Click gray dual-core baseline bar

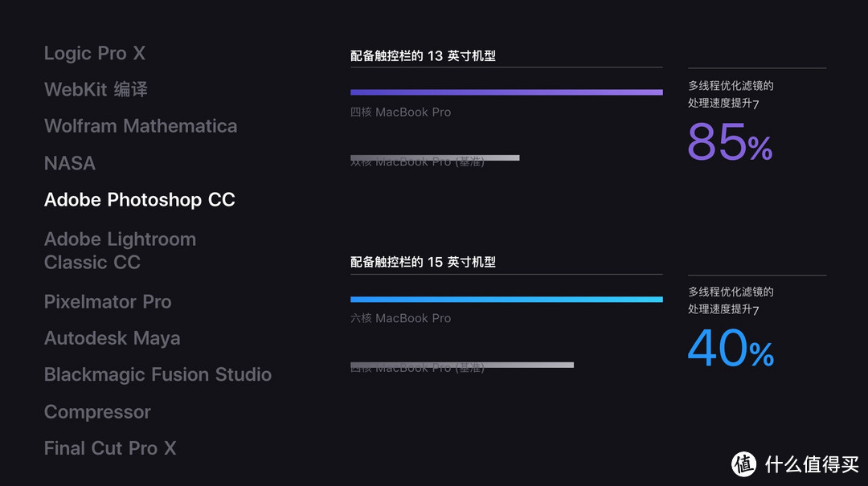(435, 157)
